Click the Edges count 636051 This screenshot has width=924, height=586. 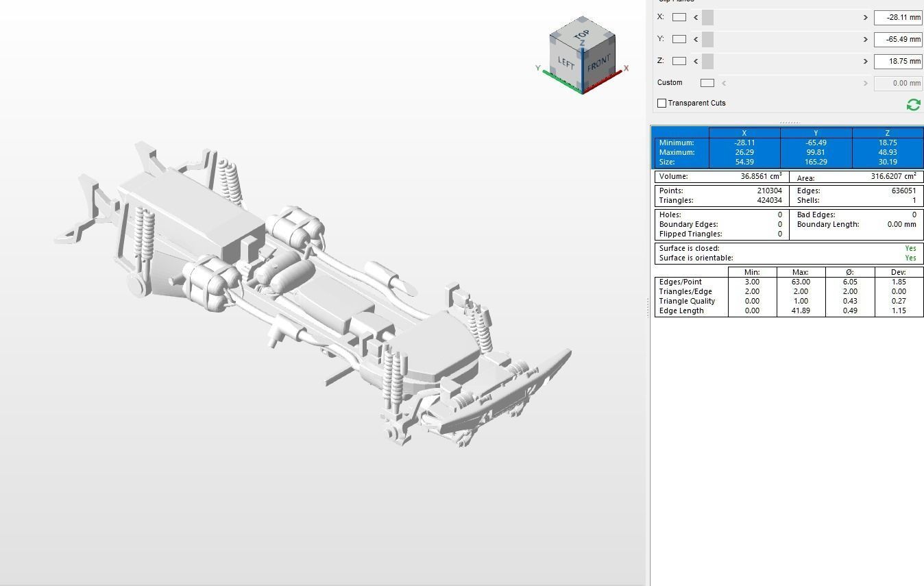[904, 191]
